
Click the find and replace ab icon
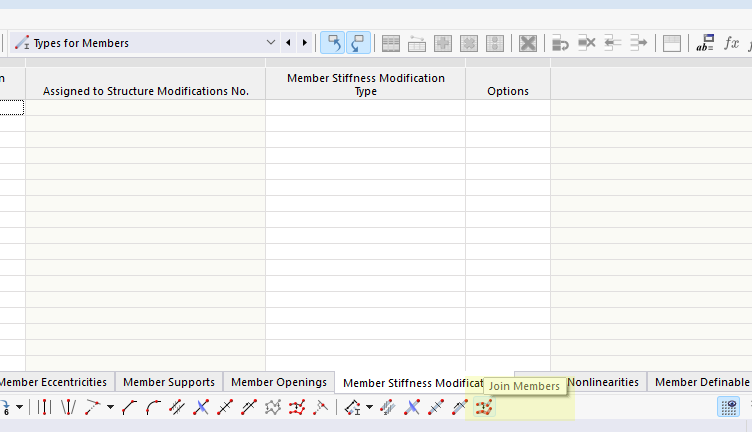(x=704, y=43)
